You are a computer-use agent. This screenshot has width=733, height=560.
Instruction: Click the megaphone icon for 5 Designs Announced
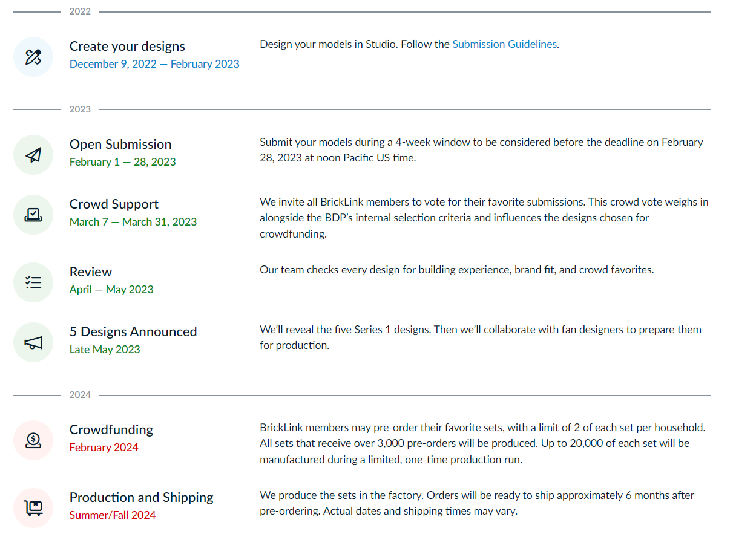click(33, 342)
